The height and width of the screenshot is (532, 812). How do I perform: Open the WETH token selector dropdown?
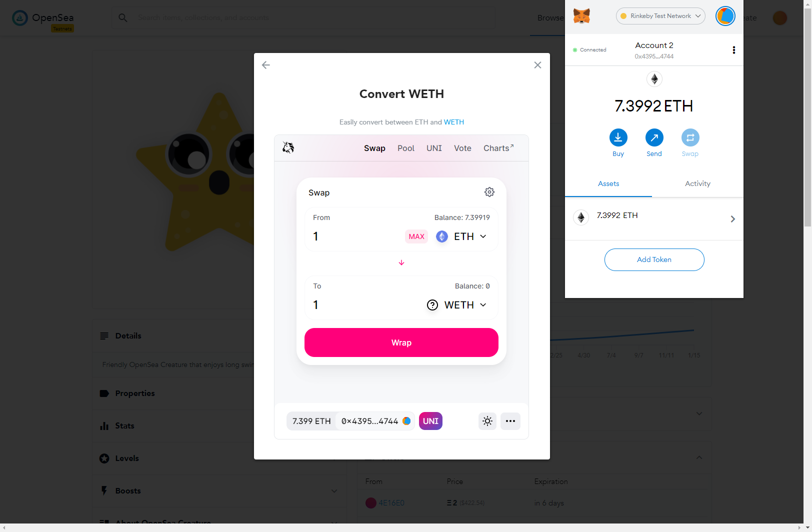456,305
